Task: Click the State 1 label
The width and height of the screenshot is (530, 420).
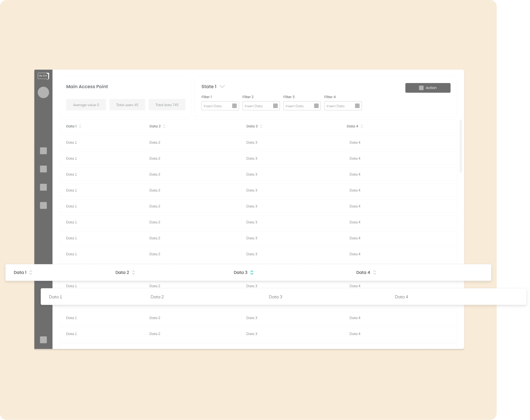Action: click(x=209, y=87)
